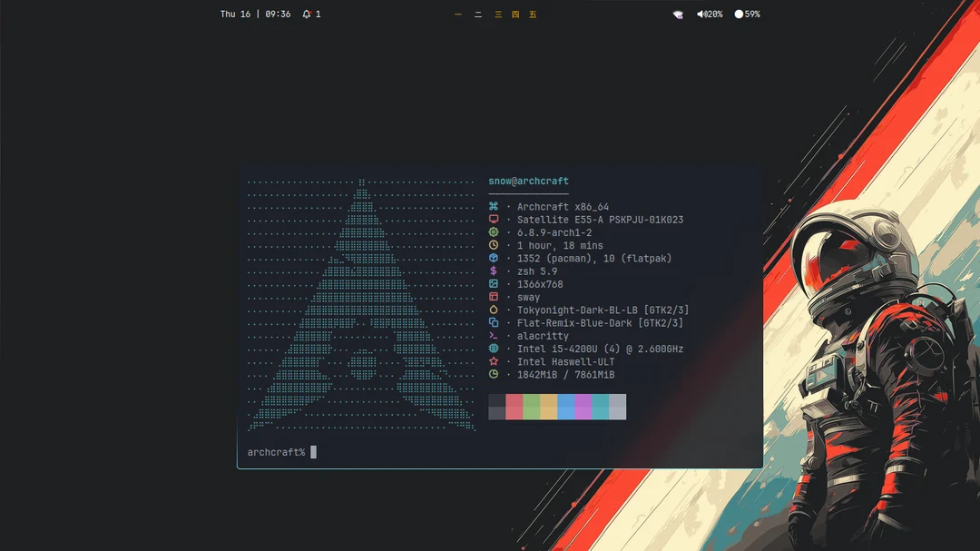Click the gear icon next to 6.8.9-arch1-2
The height and width of the screenshot is (551, 980).
(494, 232)
